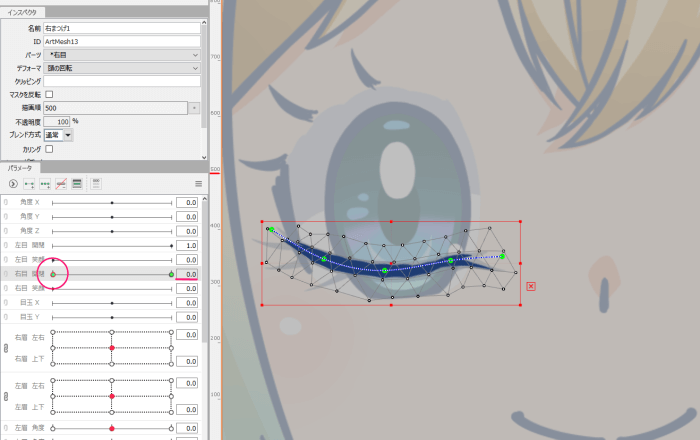Click the link icon for 右眉 combined parameters

click(x=6, y=348)
